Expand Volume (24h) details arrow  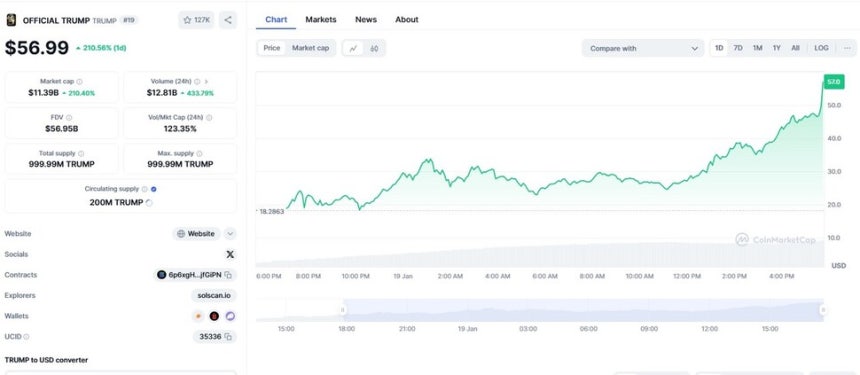(206, 81)
